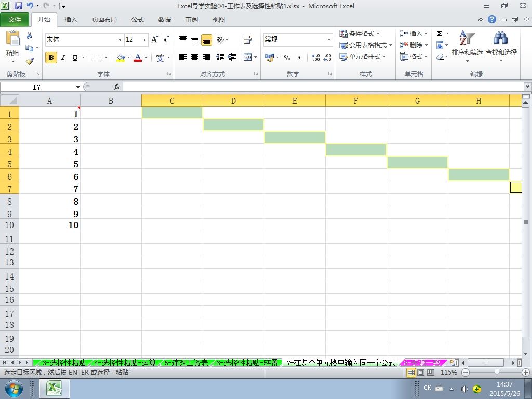
Task: Expand the Name Box dropdown arrow
Action: point(78,87)
